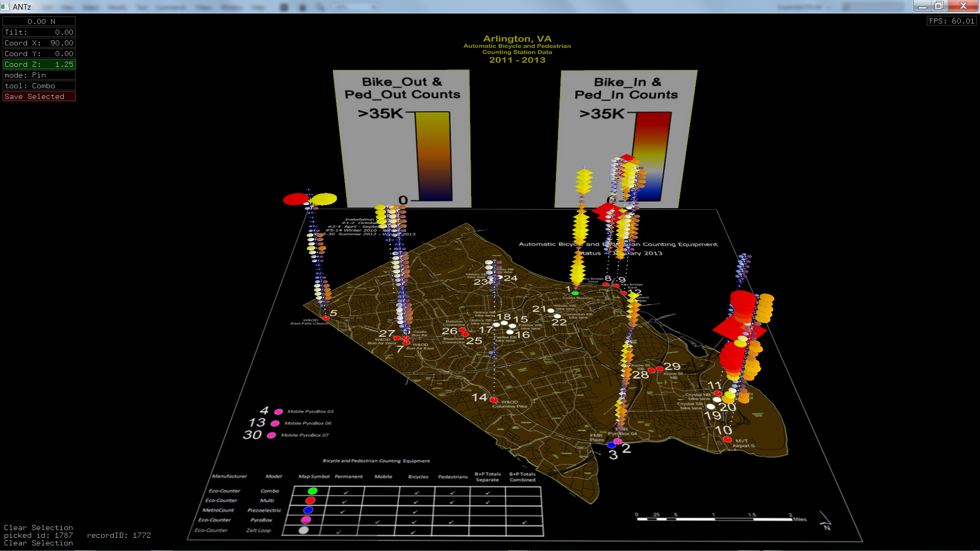Select the magenta Mobile PyroBox 03 marker
Screen dimensions: 980x551
279,412
